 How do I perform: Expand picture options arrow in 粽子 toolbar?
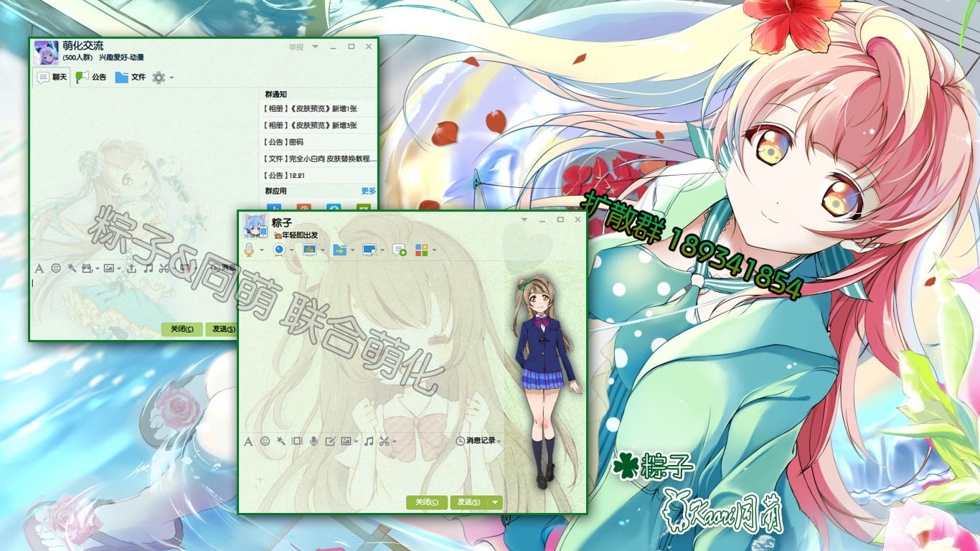(357, 441)
